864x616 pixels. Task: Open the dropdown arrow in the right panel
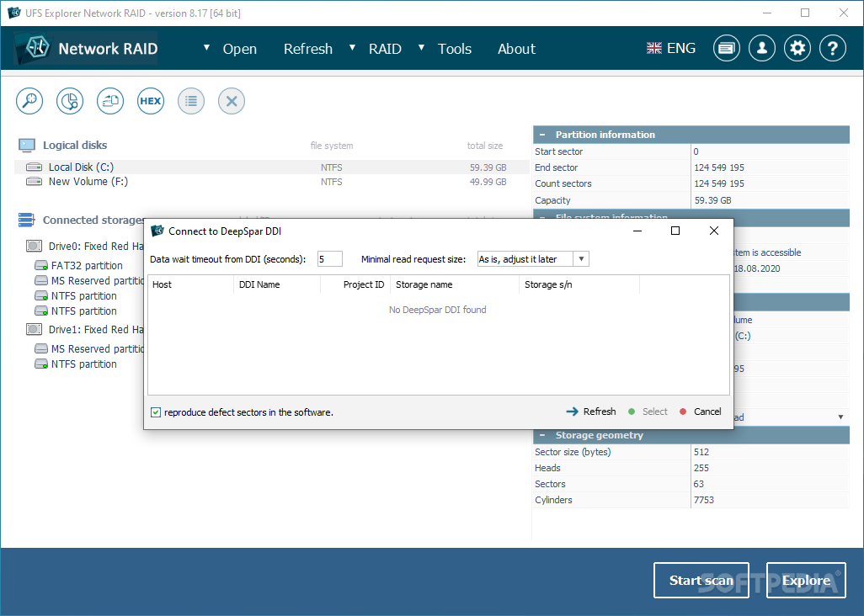tap(841, 417)
